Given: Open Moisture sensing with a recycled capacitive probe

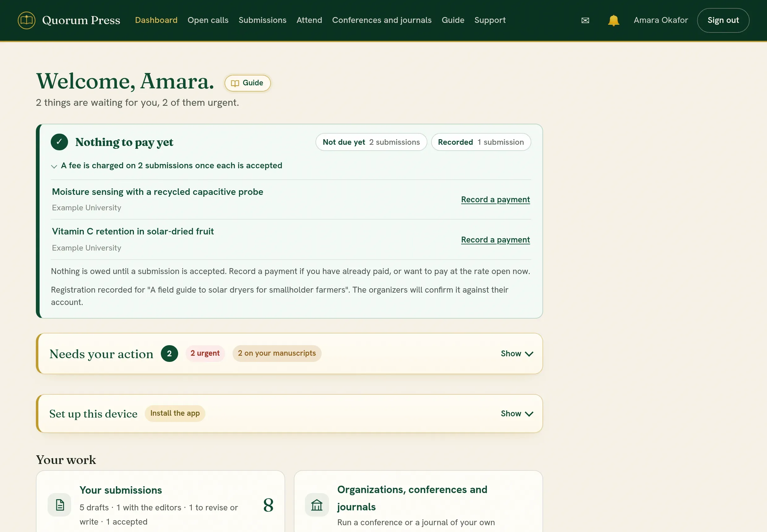Looking at the screenshot, I should [x=158, y=192].
